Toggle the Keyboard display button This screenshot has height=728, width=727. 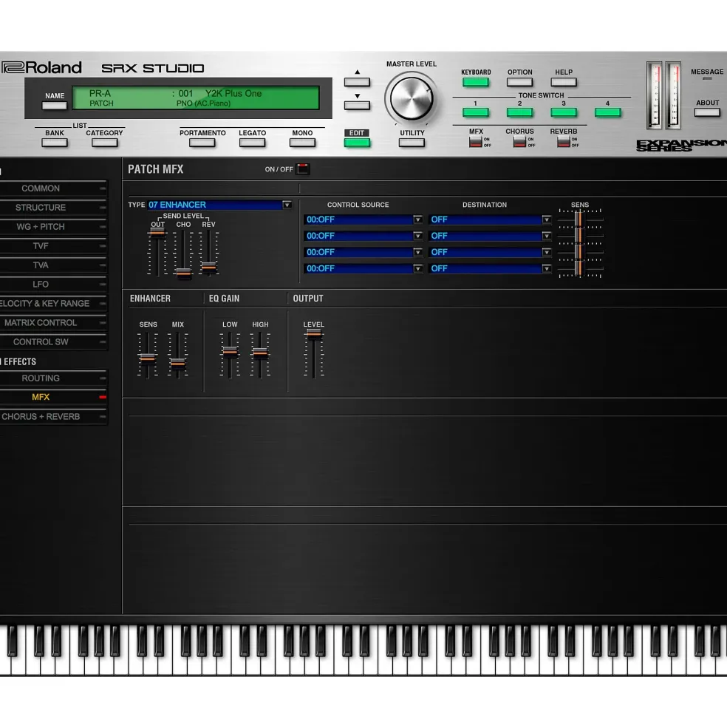click(x=475, y=82)
